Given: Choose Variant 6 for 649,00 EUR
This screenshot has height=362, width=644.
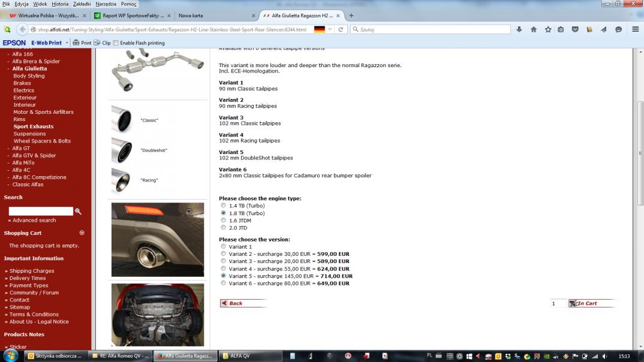Looking at the screenshot, I should pyautogui.click(x=224, y=283).
